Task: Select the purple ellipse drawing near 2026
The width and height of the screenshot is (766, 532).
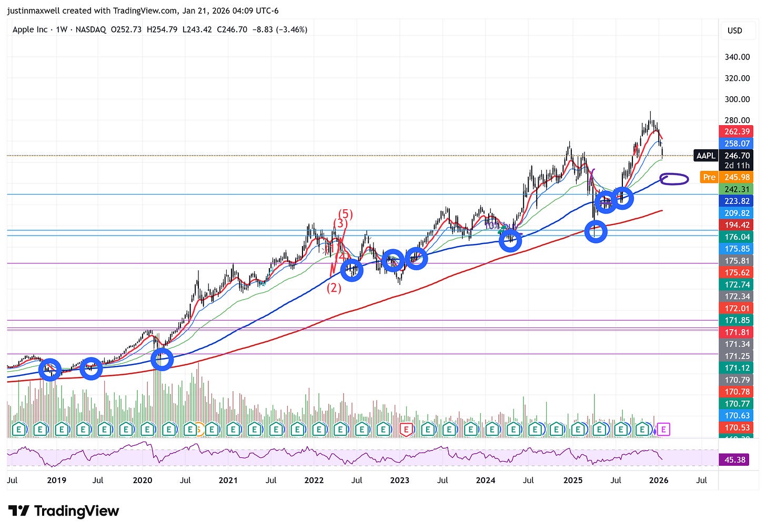Action: [x=674, y=179]
